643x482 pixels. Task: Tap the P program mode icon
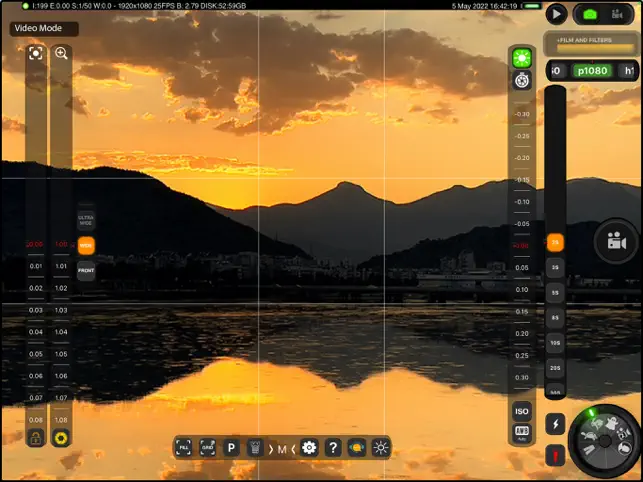click(x=231, y=448)
